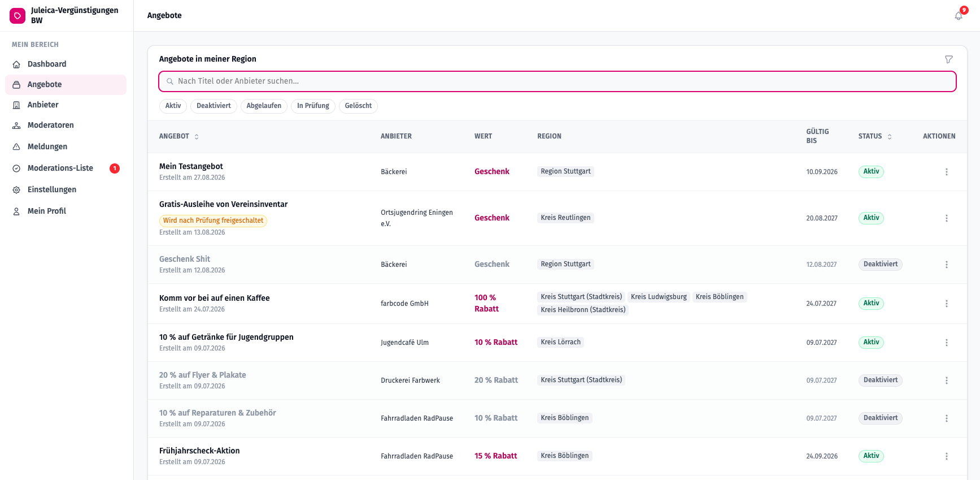980x480 pixels.
Task: Click the Kreis Lörrach region tag
Action: 560,342
